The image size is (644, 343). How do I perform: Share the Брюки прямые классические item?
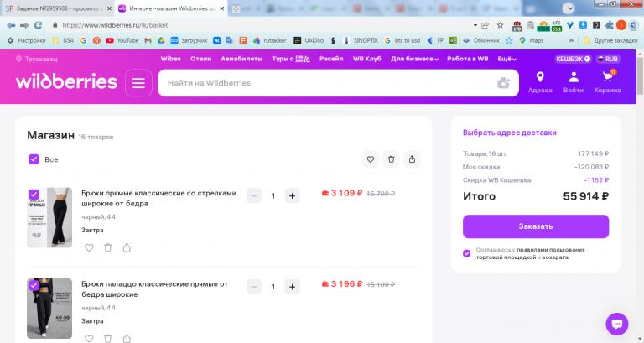pyautogui.click(x=127, y=247)
